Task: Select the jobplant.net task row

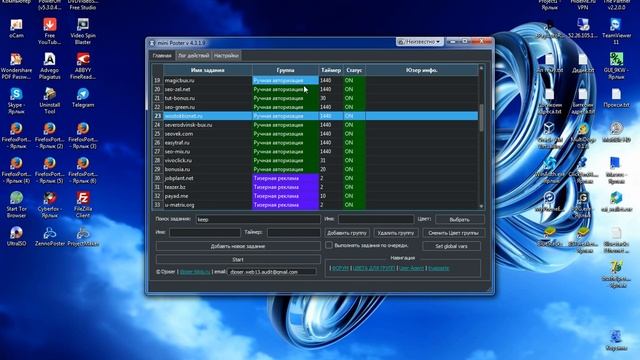Action: (320, 178)
